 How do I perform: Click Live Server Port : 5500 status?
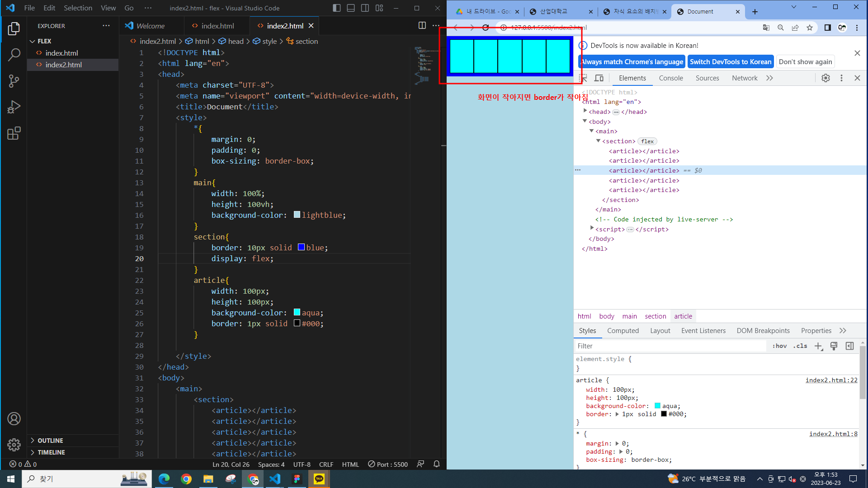[x=388, y=464]
